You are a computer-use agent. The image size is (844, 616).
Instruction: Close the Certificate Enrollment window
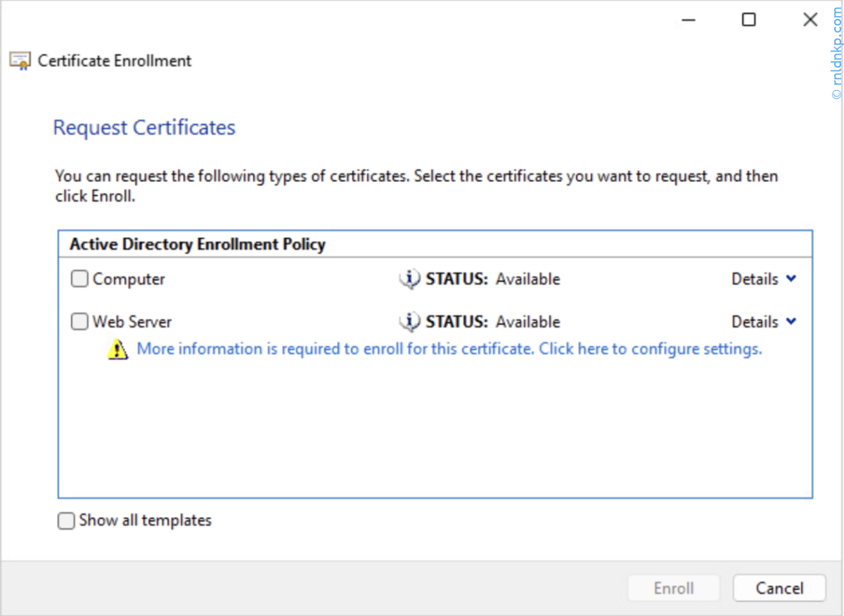tap(810, 20)
